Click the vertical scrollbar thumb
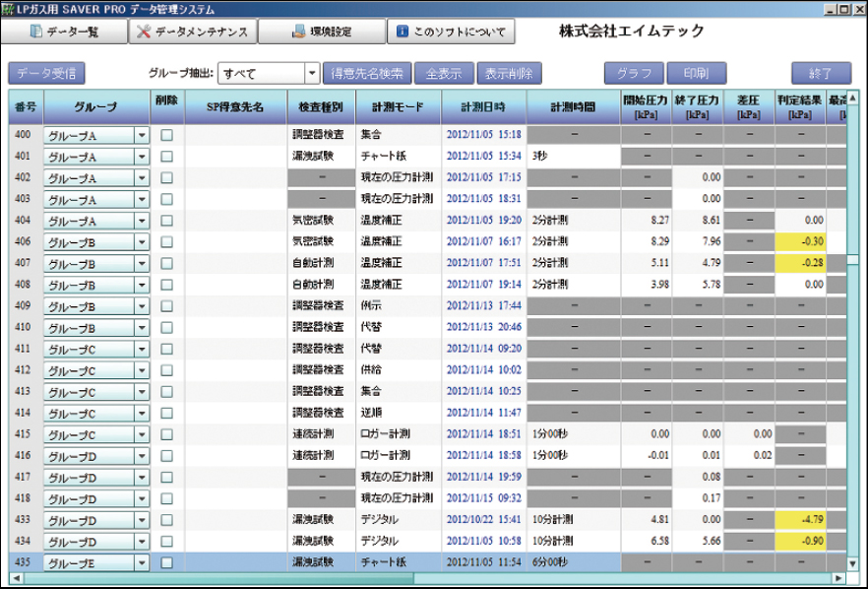Screen dimensions: 868x589 pos(853,260)
